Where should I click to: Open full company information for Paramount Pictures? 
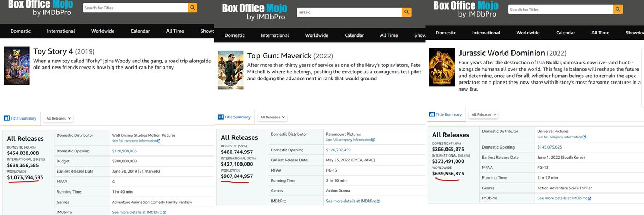click(350, 140)
